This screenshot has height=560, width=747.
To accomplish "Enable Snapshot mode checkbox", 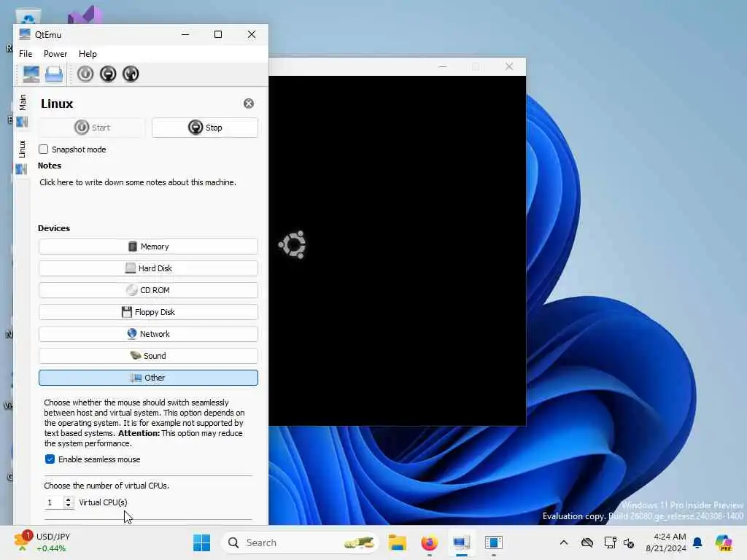I will click(43, 149).
